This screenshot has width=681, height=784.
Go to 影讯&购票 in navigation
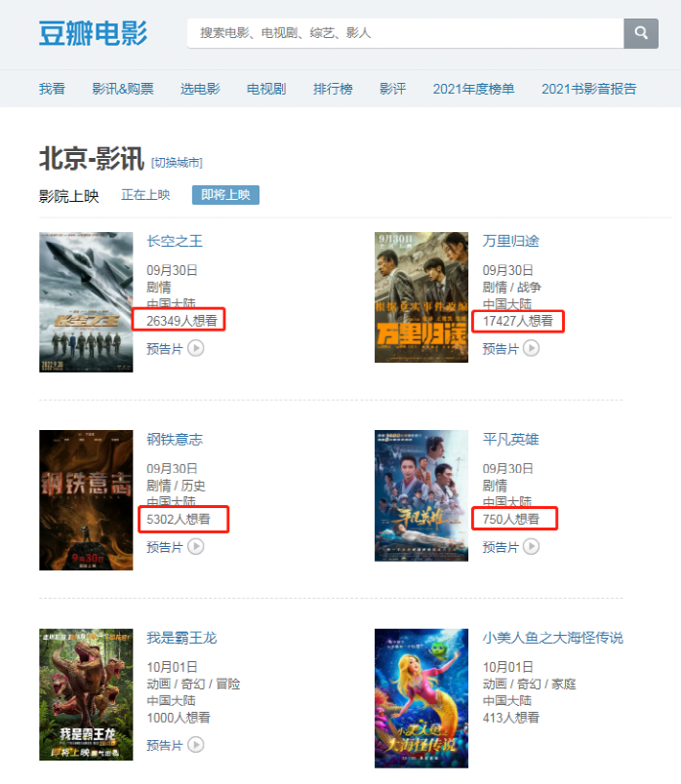click(x=123, y=89)
